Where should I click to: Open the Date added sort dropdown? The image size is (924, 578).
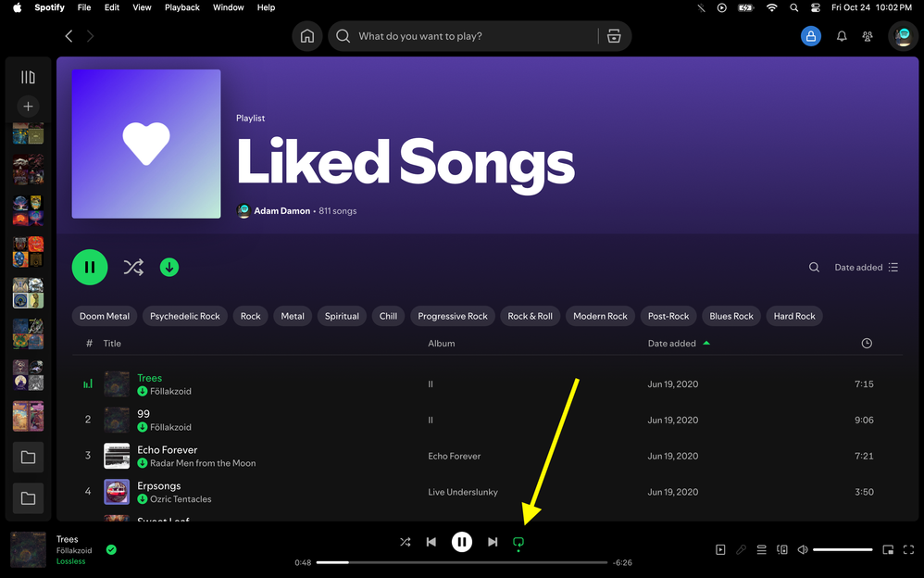coord(866,268)
